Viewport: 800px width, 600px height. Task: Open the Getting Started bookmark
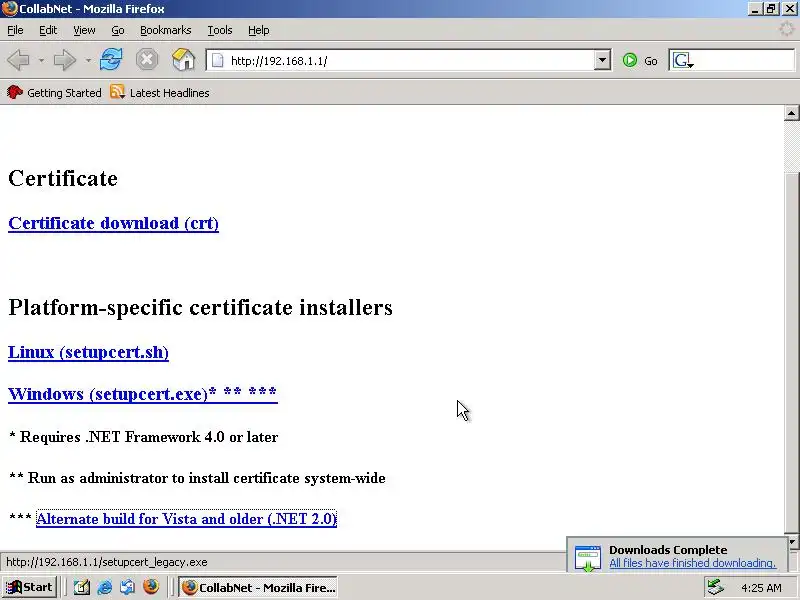point(54,93)
